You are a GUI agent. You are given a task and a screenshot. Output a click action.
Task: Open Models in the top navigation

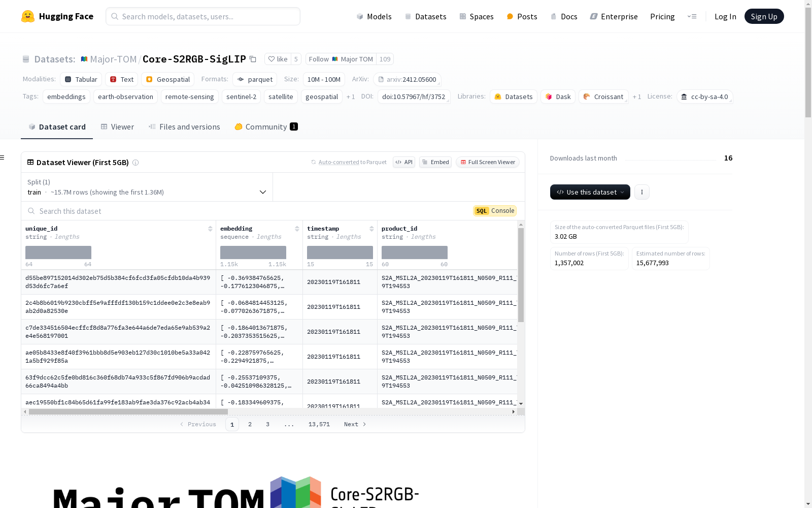(x=374, y=16)
